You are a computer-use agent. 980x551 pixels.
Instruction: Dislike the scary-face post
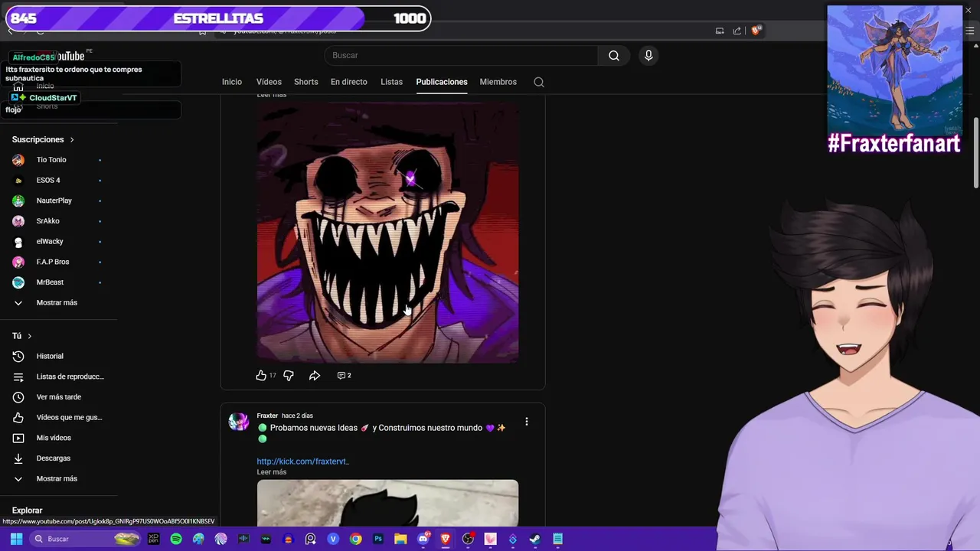click(289, 375)
